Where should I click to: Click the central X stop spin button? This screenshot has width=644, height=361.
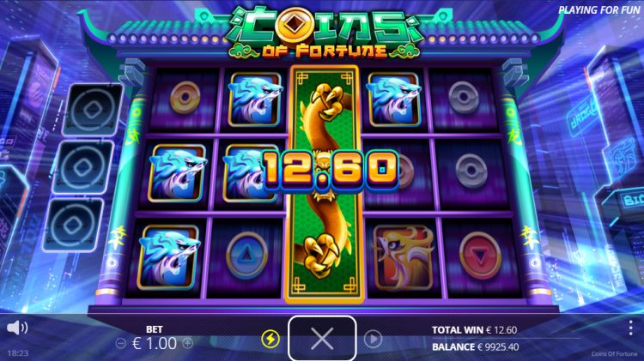[322, 339]
